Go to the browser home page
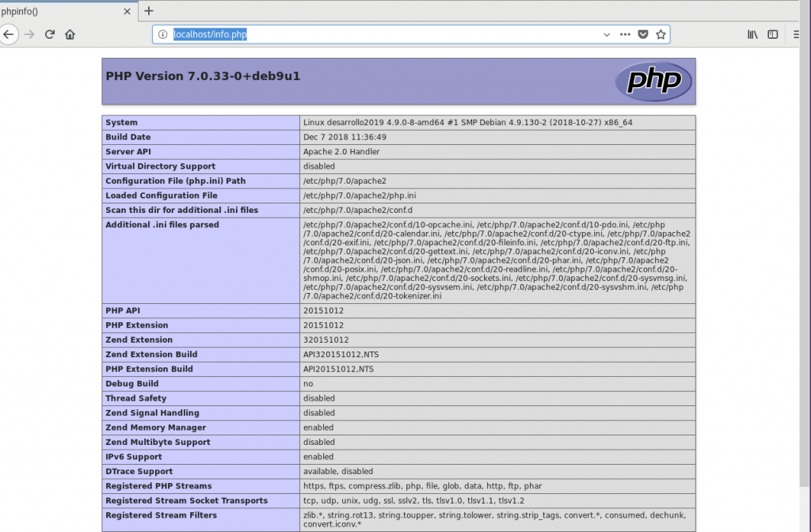Image resolution: width=811 pixels, height=532 pixels. tap(70, 35)
